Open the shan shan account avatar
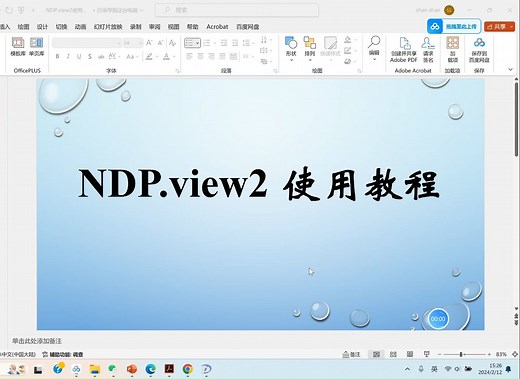520x379 pixels. [449, 10]
